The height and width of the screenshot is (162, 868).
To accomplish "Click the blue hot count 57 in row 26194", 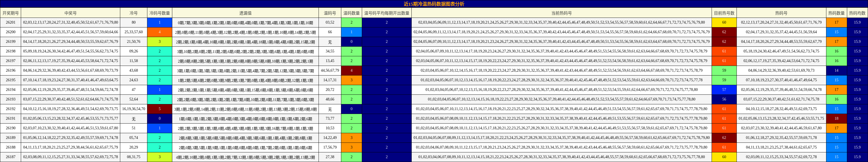I will (x=724, y=90).
